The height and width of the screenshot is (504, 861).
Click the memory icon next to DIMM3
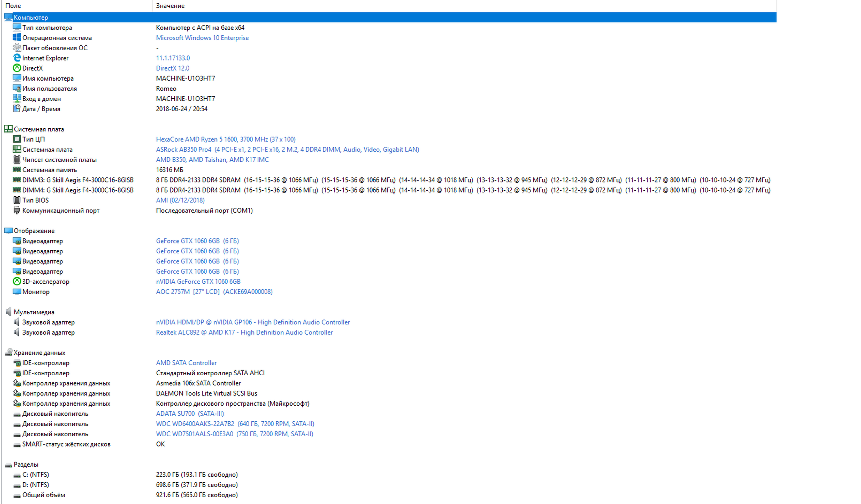coord(17,180)
